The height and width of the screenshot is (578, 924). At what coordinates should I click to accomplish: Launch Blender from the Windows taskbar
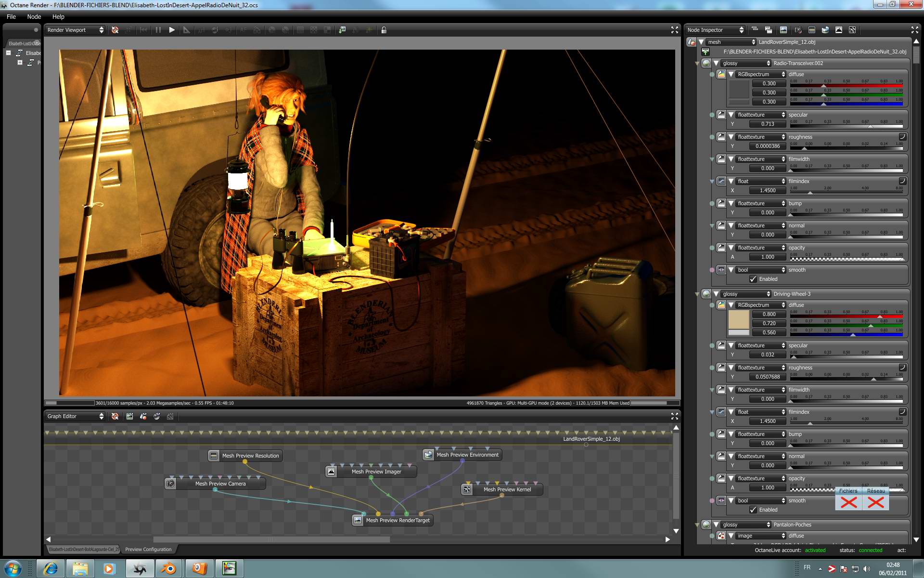point(168,568)
